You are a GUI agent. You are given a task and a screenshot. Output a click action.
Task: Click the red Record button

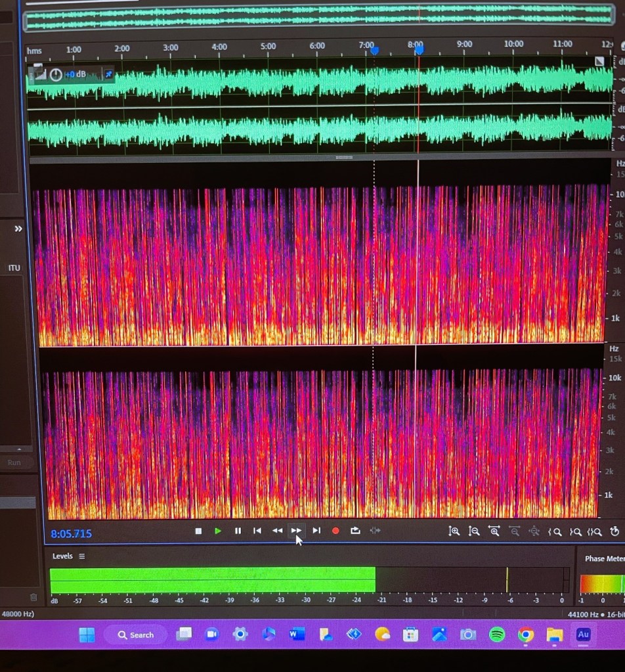pos(335,531)
